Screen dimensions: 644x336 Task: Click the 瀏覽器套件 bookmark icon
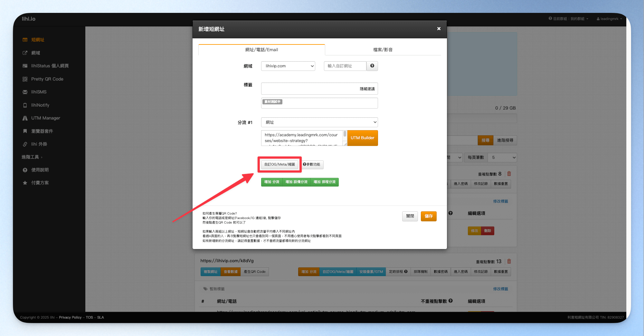point(25,131)
